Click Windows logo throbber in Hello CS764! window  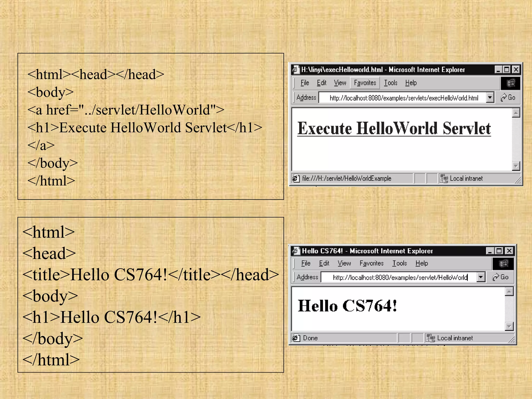coord(503,264)
